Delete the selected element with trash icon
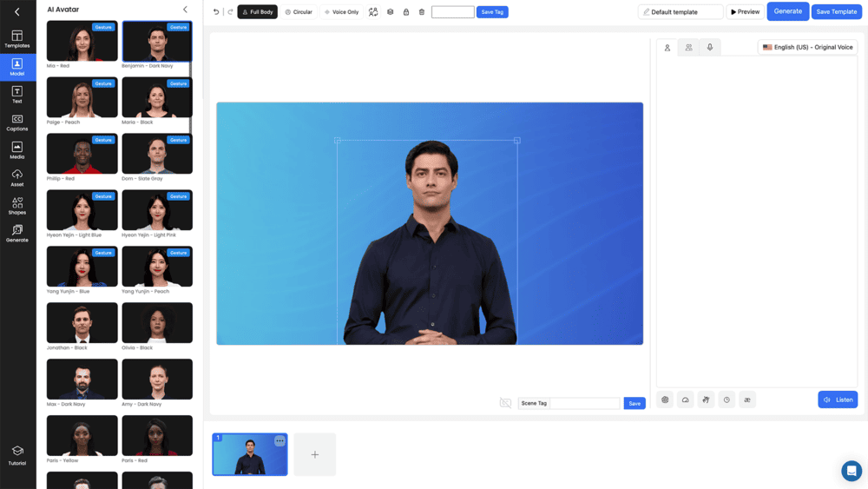Viewport: 868px width, 489px height. (x=422, y=11)
